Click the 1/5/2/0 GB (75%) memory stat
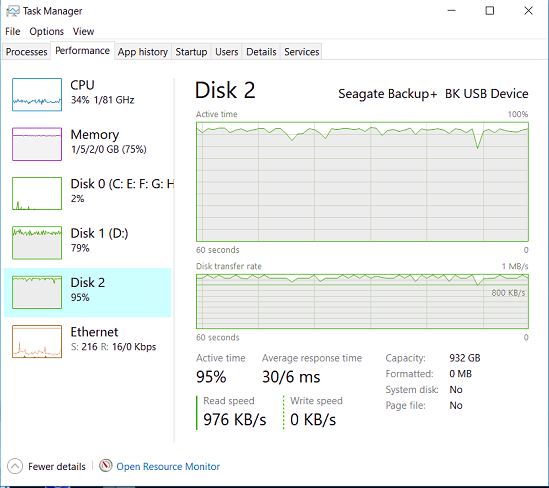Viewport: 549px width, 488px height. point(109,149)
